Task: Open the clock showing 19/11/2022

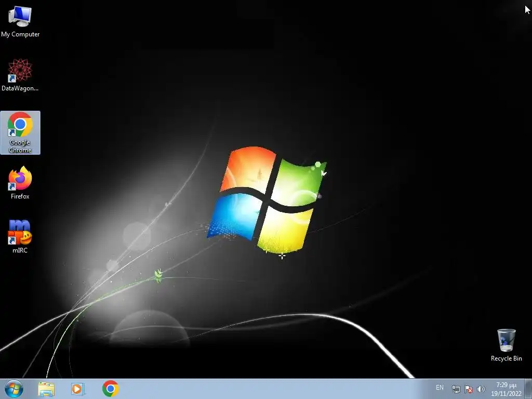Action: [506, 389]
